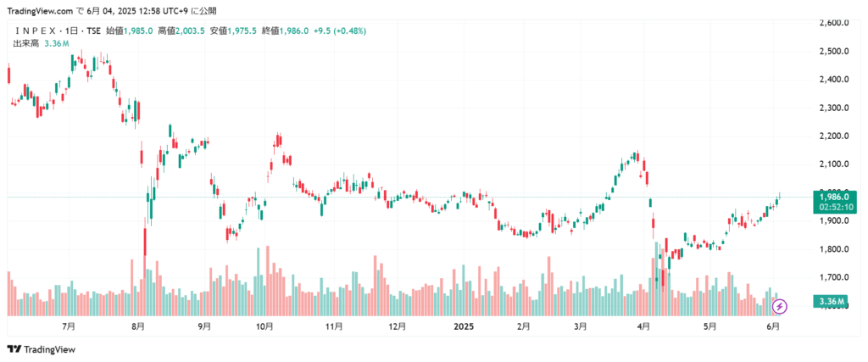Click the 3.36M volume tag on price axis
The height and width of the screenshot is (362, 868).
pyautogui.click(x=832, y=302)
